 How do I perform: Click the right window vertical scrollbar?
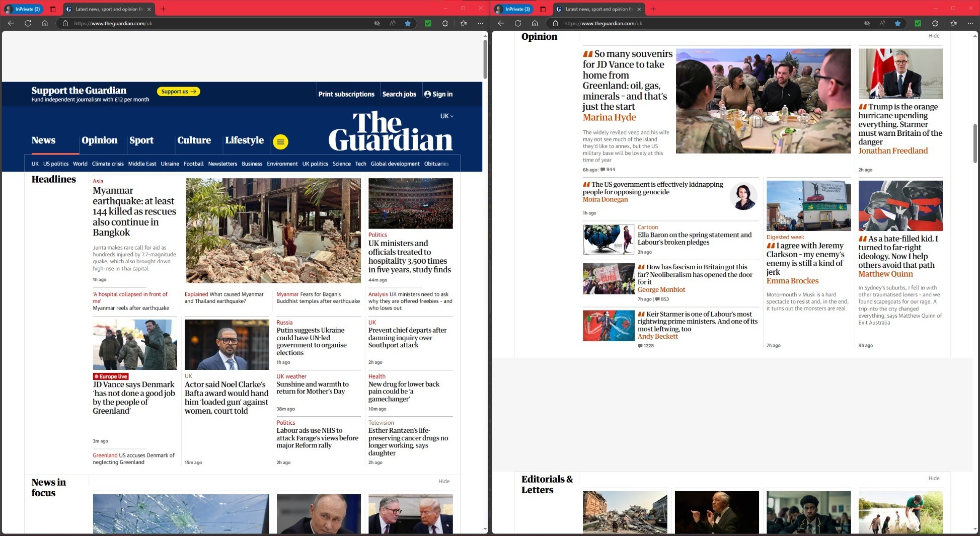(x=975, y=143)
